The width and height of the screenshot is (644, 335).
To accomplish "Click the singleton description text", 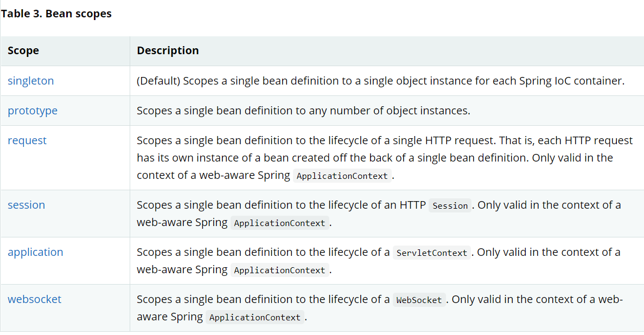I will pos(380,81).
